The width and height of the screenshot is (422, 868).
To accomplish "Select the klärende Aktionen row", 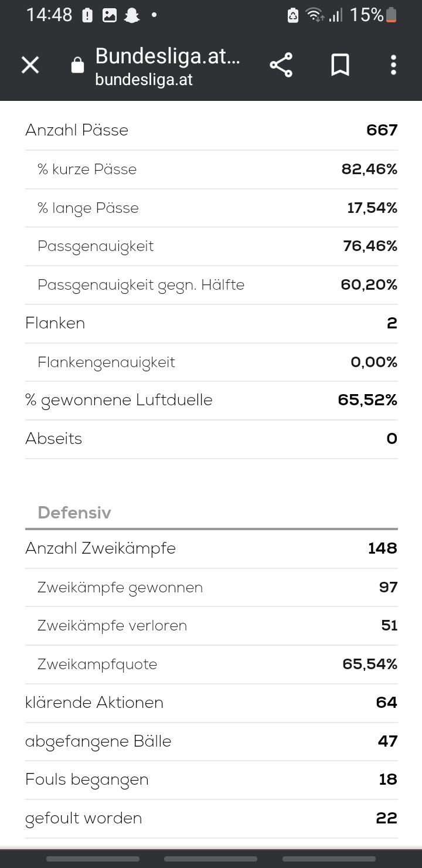I will (x=211, y=703).
